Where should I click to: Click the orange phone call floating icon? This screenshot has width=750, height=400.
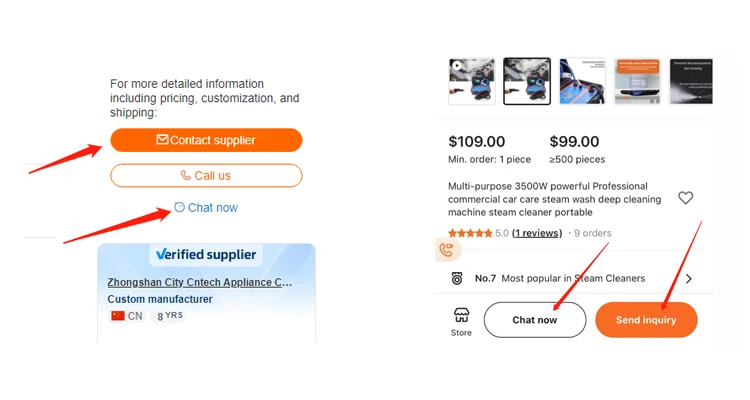point(447,250)
